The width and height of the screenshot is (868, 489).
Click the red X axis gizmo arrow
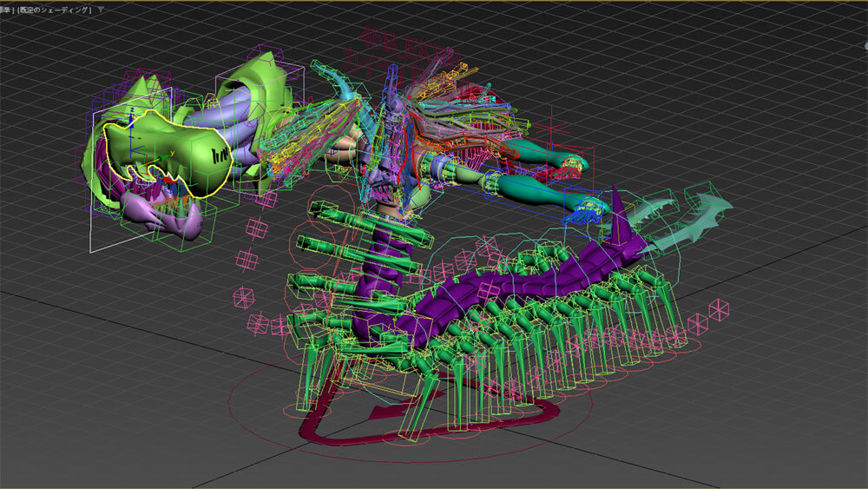(167, 180)
